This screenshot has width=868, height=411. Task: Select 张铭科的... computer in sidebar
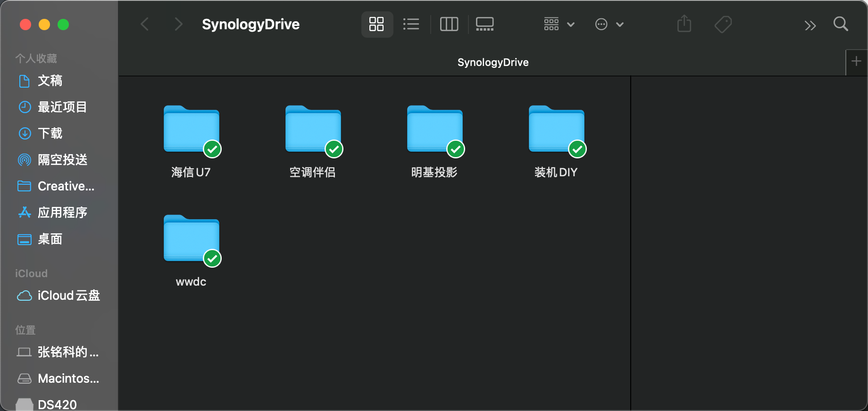point(59,352)
